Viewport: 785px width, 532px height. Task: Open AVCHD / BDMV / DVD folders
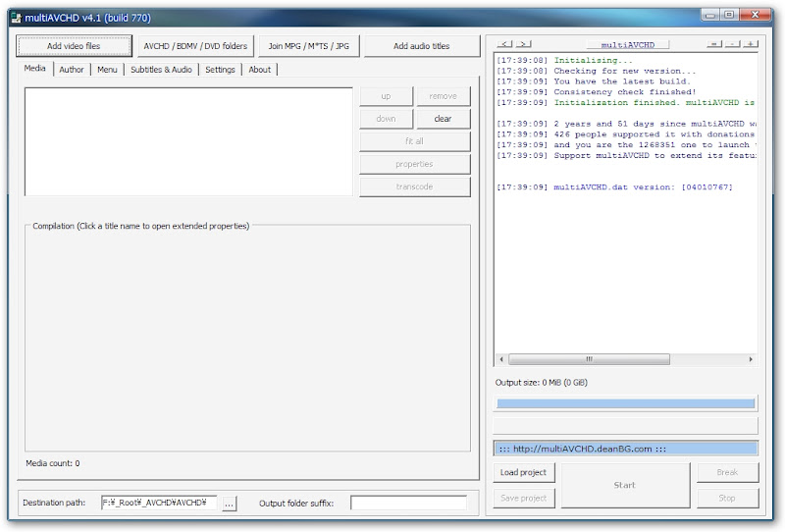[x=195, y=45]
